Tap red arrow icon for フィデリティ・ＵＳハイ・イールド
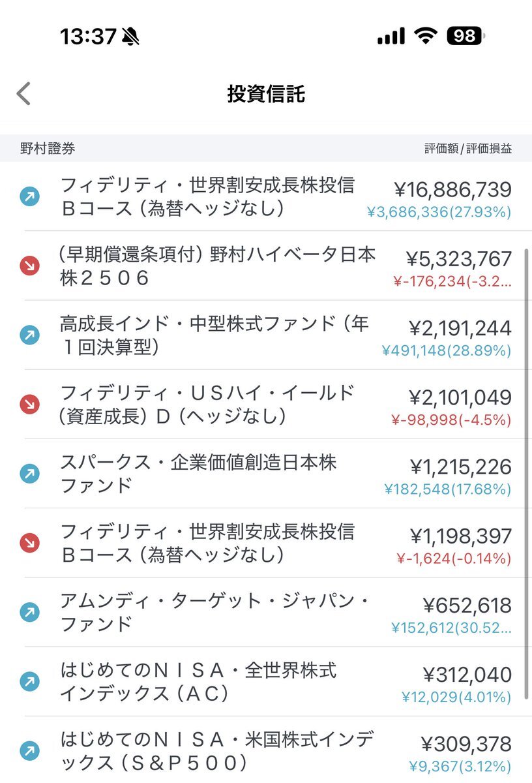 click(x=29, y=405)
